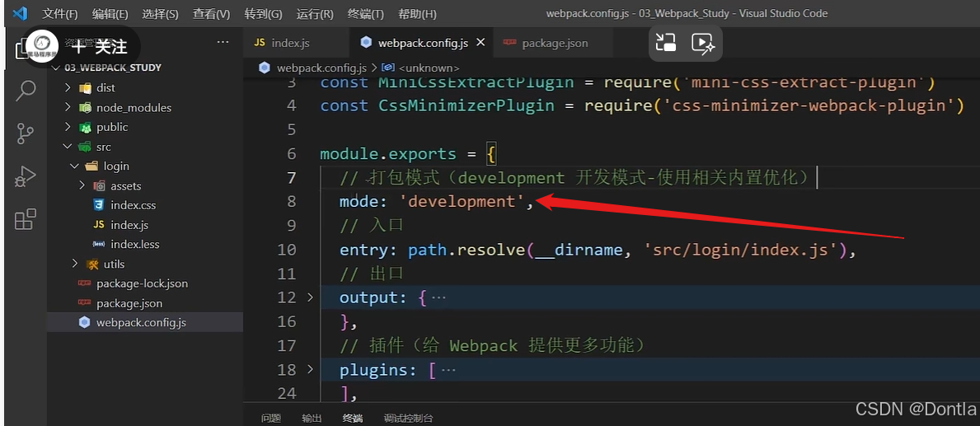Open index.less in the explorer
980x426 pixels.
tap(135, 244)
